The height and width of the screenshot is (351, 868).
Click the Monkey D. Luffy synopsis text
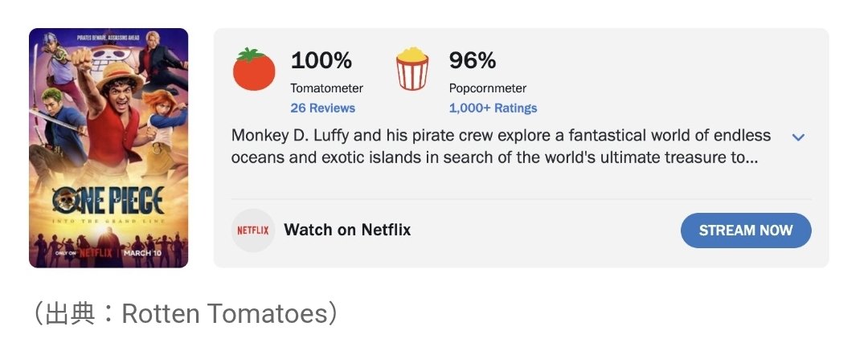500,146
